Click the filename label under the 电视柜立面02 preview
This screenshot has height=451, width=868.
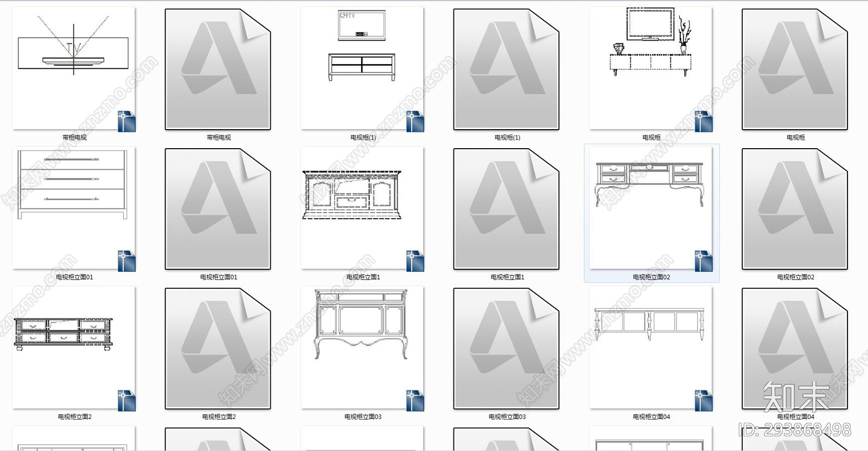point(651,277)
